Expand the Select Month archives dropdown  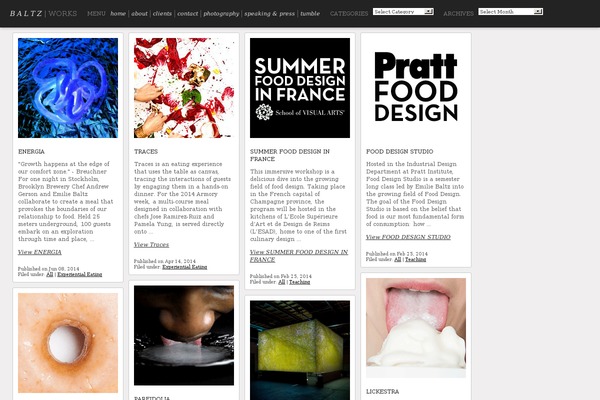pos(510,12)
